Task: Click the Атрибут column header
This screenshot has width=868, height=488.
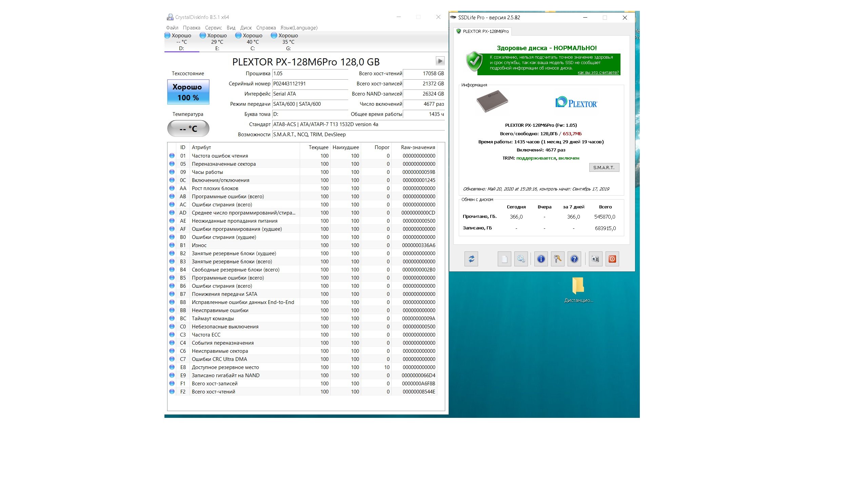Action: (244, 147)
